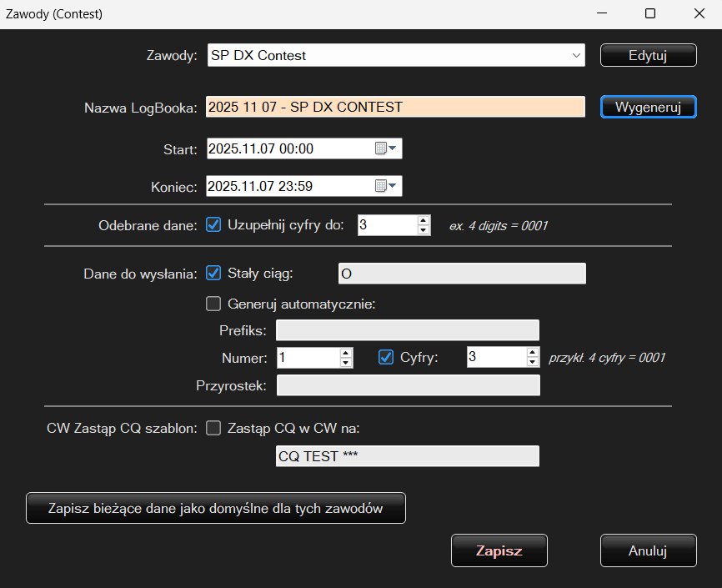Decrease the Uzupełnij cyfry do value

(x=424, y=229)
